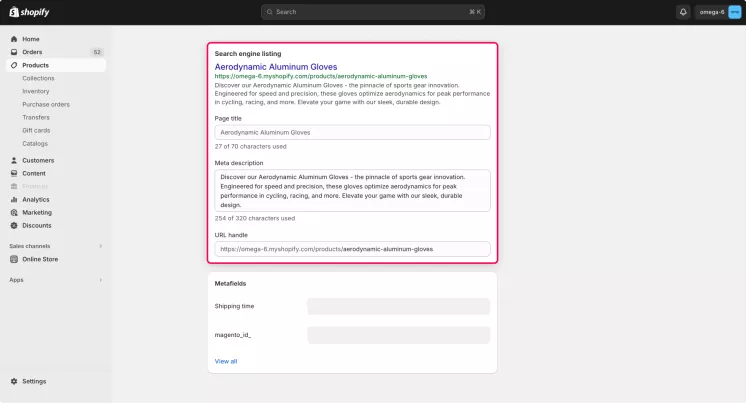Click the search magnifier icon

point(270,12)
